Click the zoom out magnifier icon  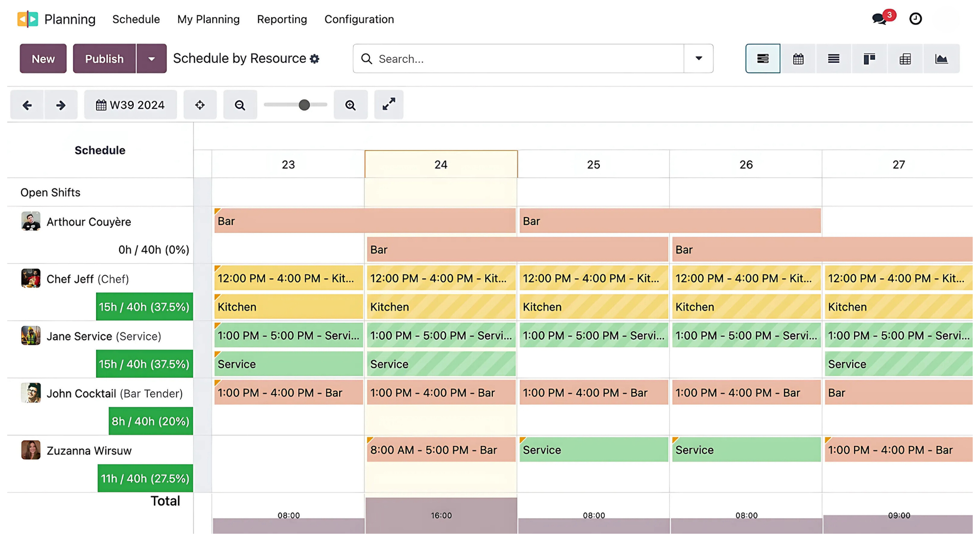click(240, 105)
